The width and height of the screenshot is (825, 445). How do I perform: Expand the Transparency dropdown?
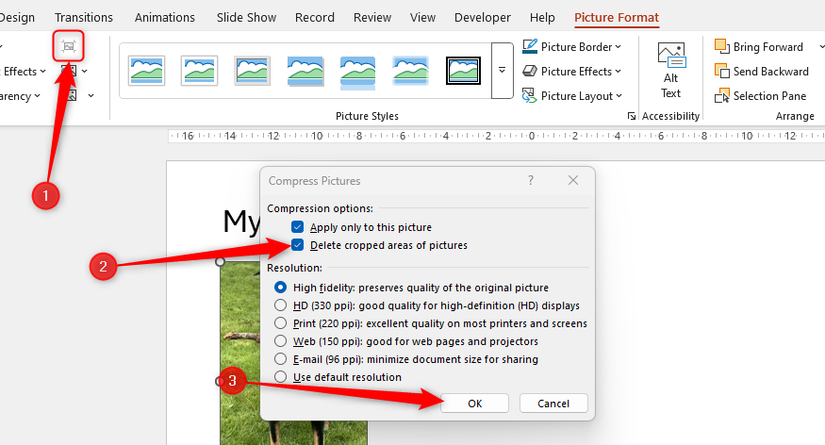pos(37,96)
